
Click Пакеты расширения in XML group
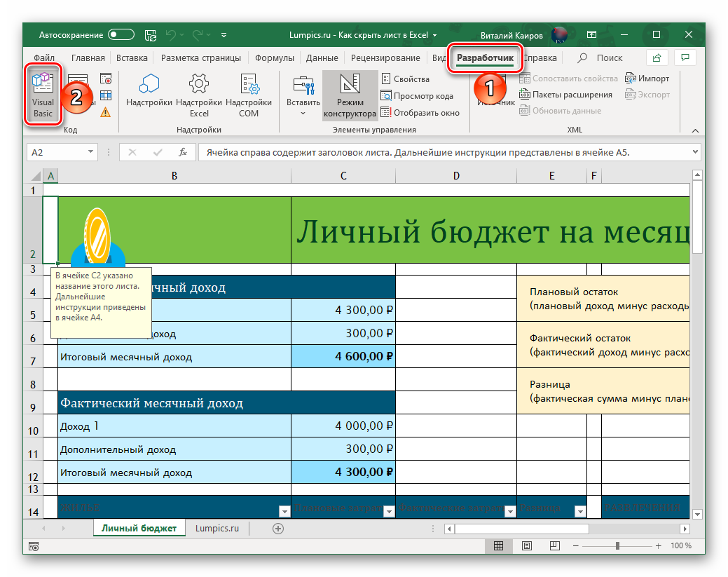pos(566,95)
